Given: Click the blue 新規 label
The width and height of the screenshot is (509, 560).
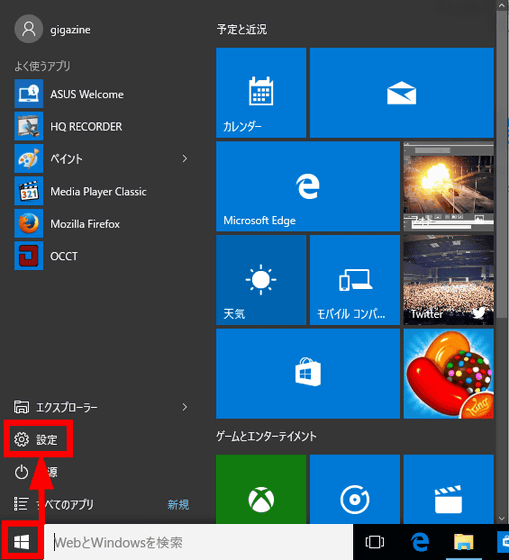Looking at the screenshot, I should click(178, 505).
